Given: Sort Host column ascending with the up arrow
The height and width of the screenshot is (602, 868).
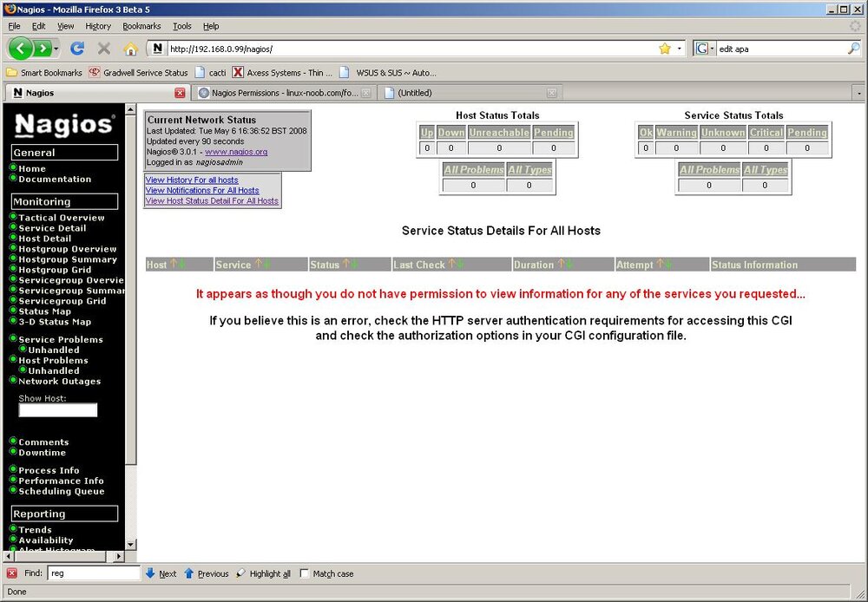Looking at the screenshot, I should [x=174, y=264].
